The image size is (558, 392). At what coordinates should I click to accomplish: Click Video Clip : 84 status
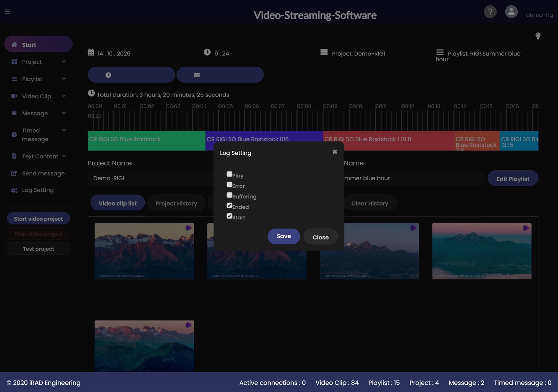(337, 383)
